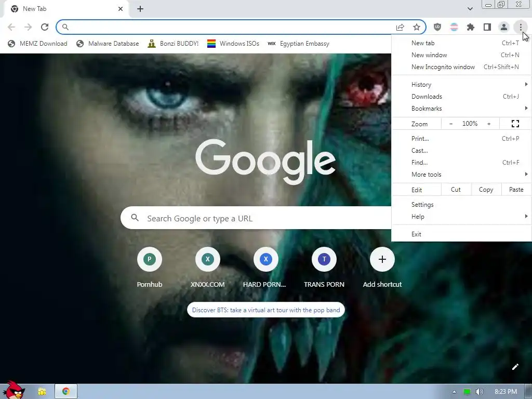The image size is (532, 399).
Task: Choose New Incognito window menu entry
Action: pos(461,67)
